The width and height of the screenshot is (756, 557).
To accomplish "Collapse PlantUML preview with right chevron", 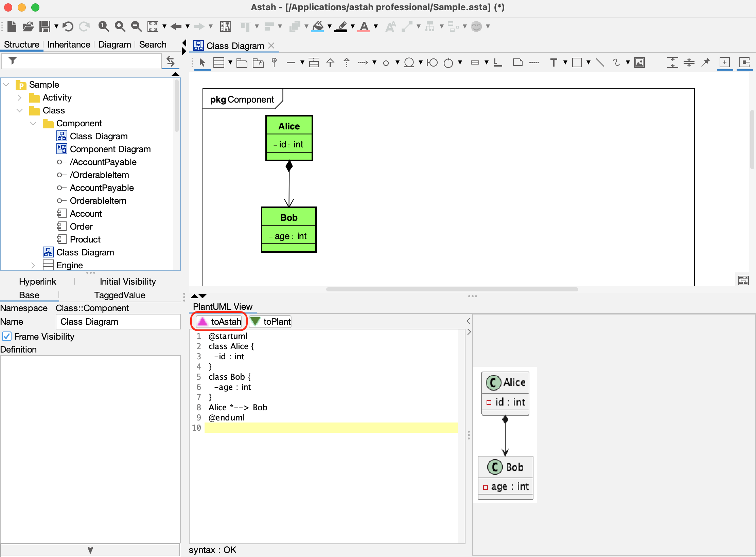I will coord(469,332).
